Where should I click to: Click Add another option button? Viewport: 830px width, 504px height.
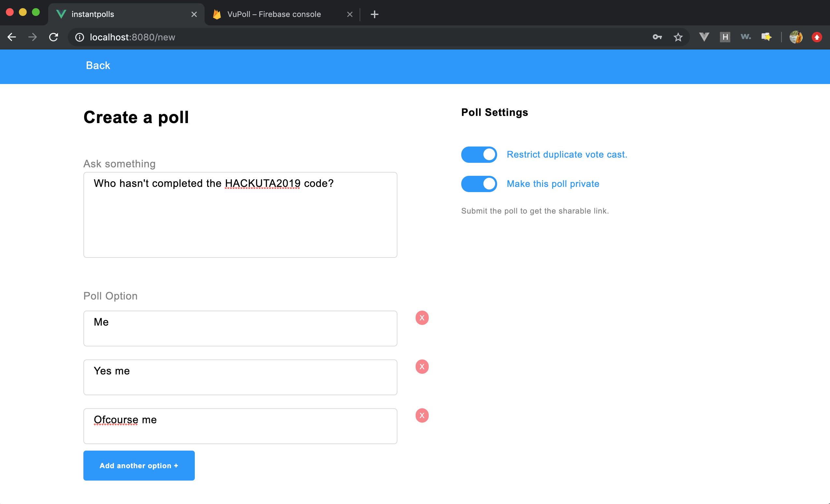click(x=139, y=465)
